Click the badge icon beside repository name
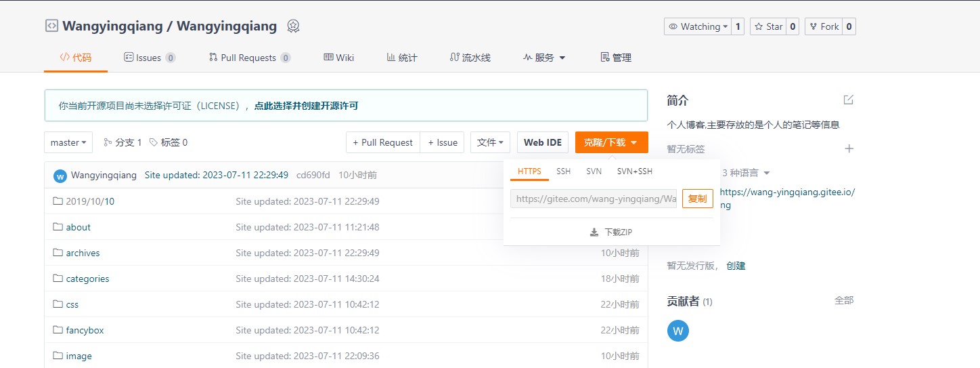This screenshot has height=368, width=980. 293,26
